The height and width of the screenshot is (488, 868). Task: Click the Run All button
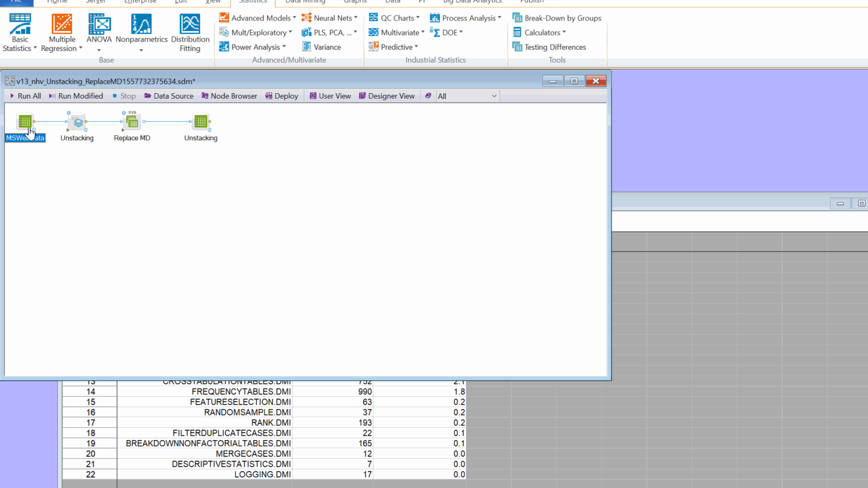tap(25, 96)
